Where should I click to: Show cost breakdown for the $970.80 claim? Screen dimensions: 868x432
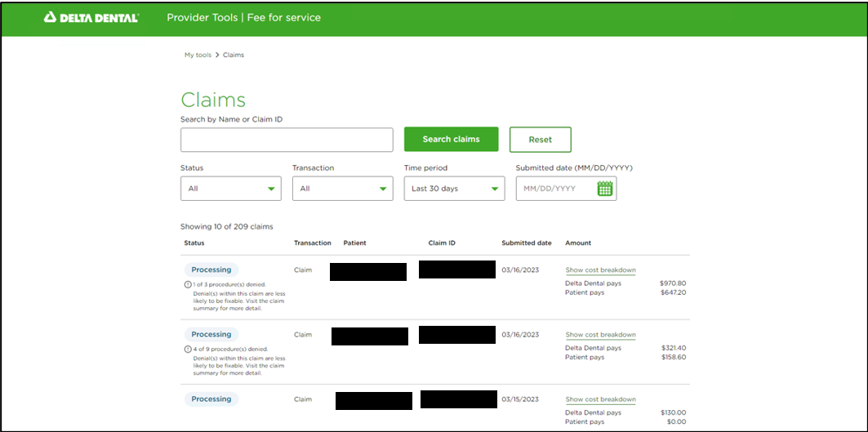tap(600, 270)
